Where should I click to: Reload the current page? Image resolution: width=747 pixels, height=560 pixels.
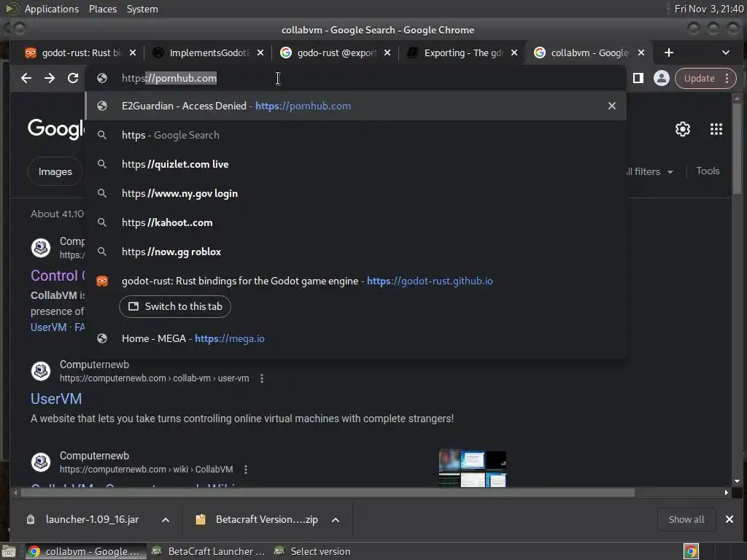tap(73, 78)
